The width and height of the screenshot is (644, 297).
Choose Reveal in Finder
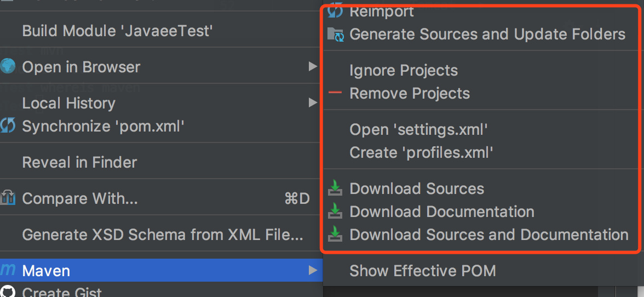79,162
